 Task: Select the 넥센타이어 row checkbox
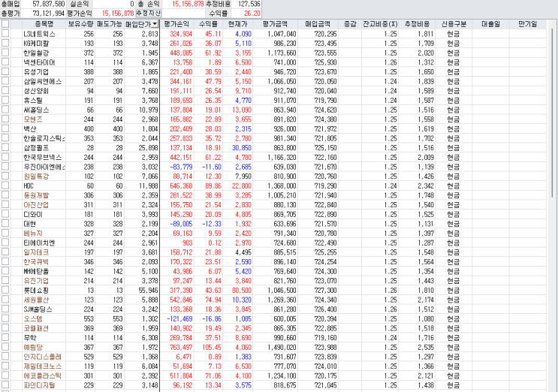click(5, 62)
